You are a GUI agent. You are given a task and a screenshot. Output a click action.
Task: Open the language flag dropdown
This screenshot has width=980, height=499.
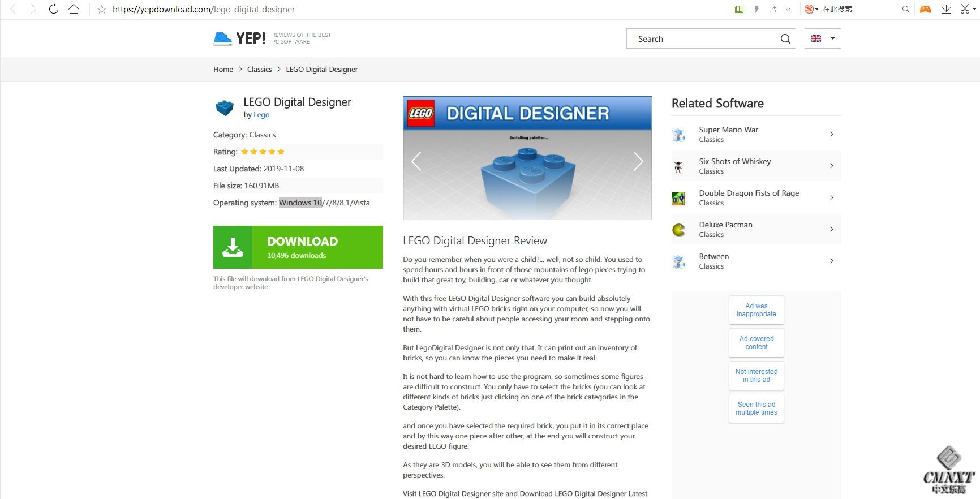tap(823, 38)
